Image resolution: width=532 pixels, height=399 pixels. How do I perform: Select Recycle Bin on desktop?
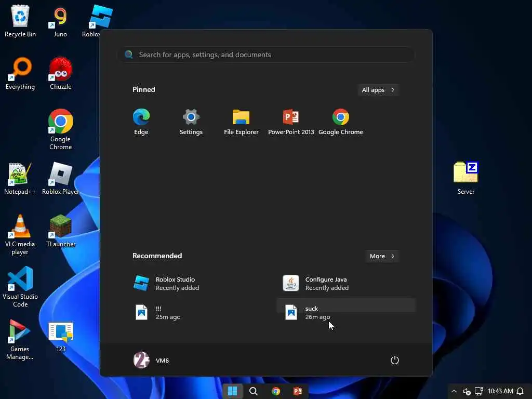pos(20,21)
